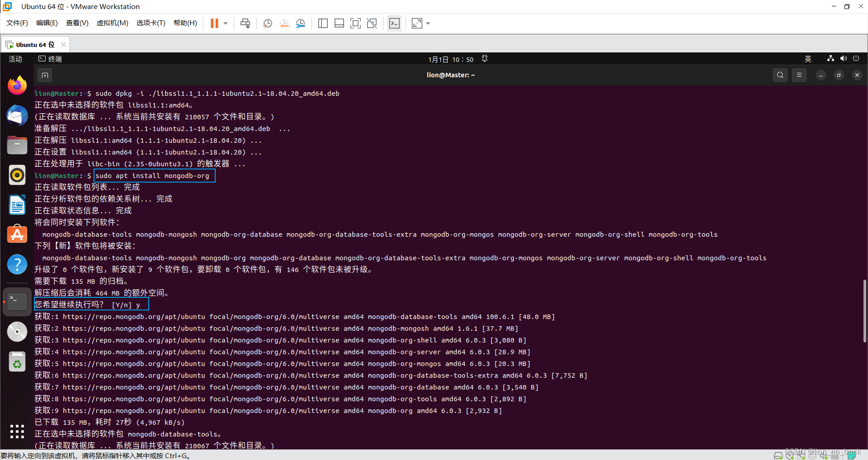Open the terminal hamburger menu

point(799,75)
